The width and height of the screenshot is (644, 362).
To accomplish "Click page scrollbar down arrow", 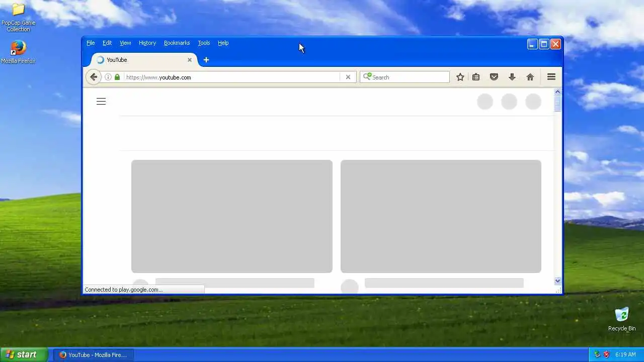I will click(557, 281).
